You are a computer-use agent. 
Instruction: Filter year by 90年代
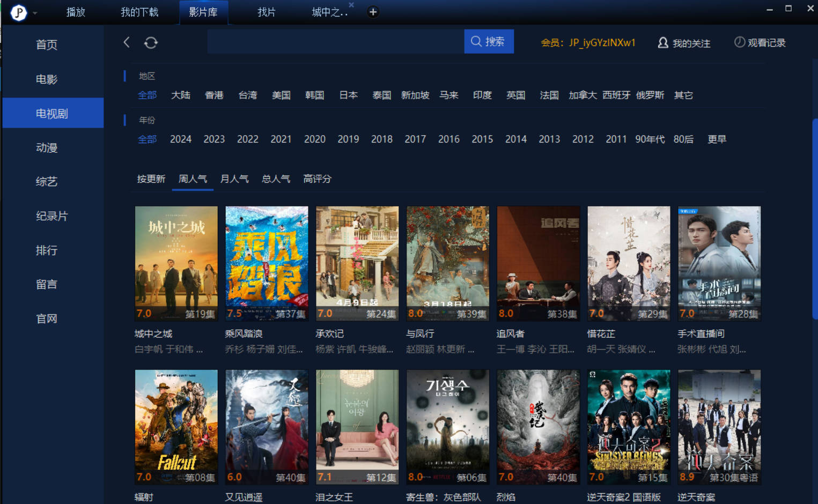tap(650, 139)
